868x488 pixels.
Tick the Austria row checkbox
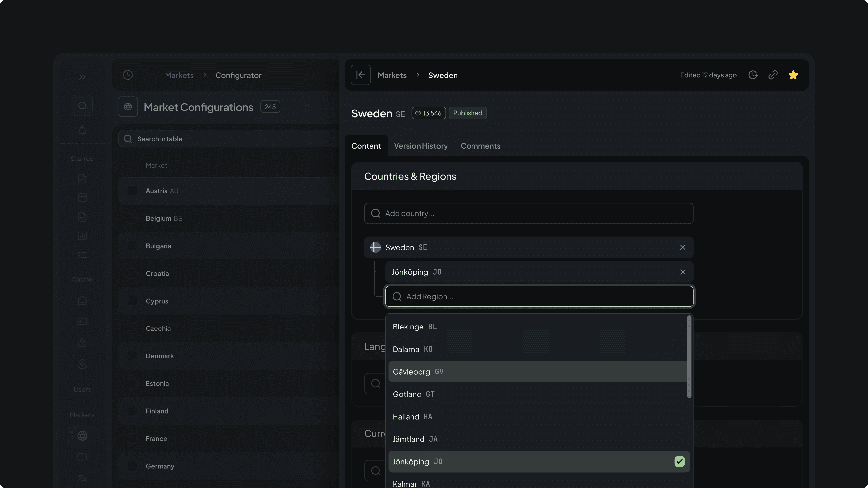132,191
